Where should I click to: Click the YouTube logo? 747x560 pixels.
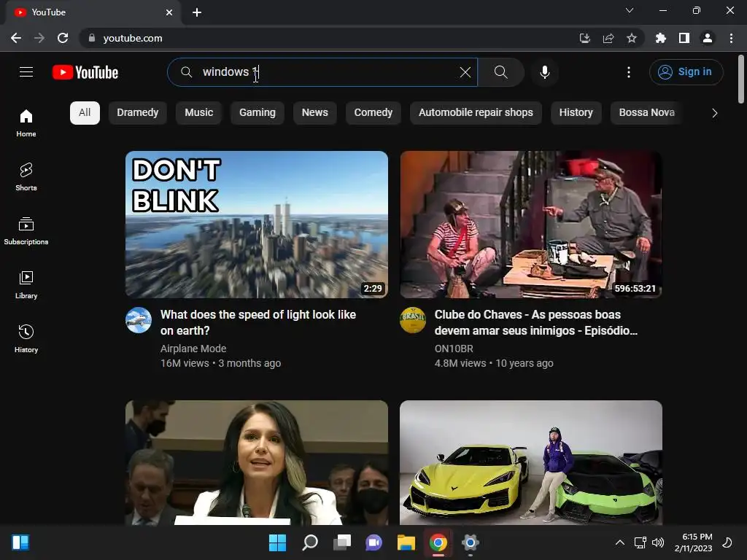[x=85, y=72]
